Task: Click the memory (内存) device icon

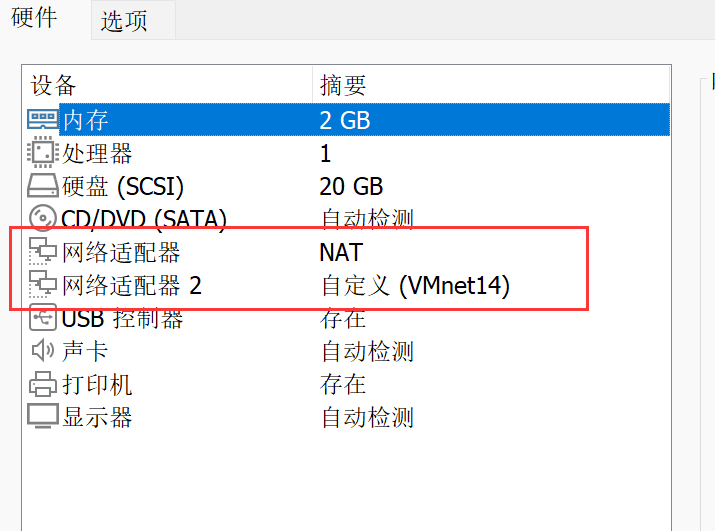Action: tap(43, 120)
